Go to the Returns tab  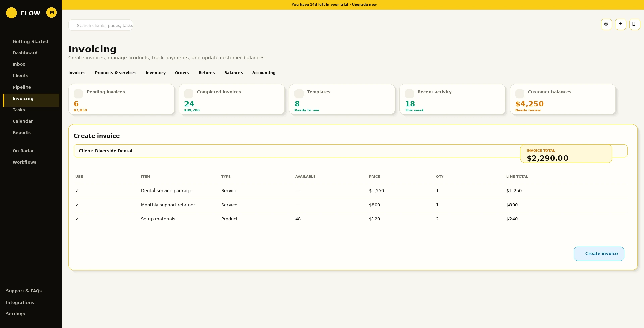tap(207, 73)
